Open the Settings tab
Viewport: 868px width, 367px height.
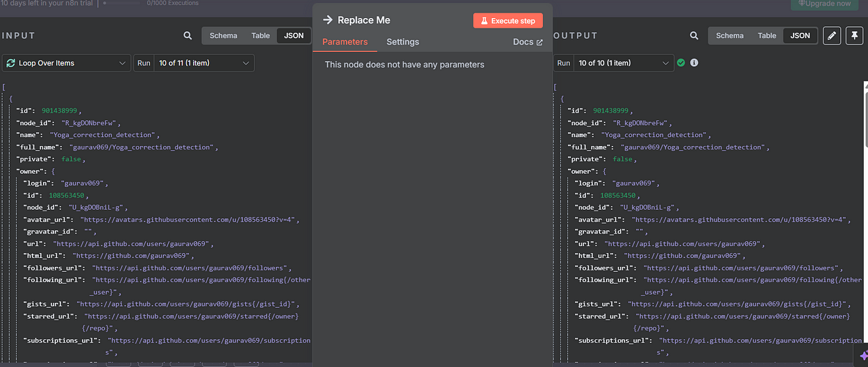coord(403,42)
